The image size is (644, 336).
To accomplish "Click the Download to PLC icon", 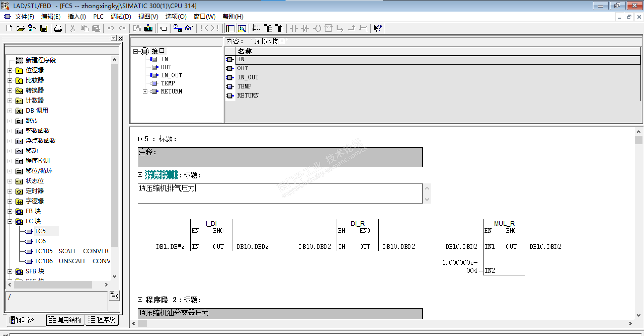I will point(148,28).
